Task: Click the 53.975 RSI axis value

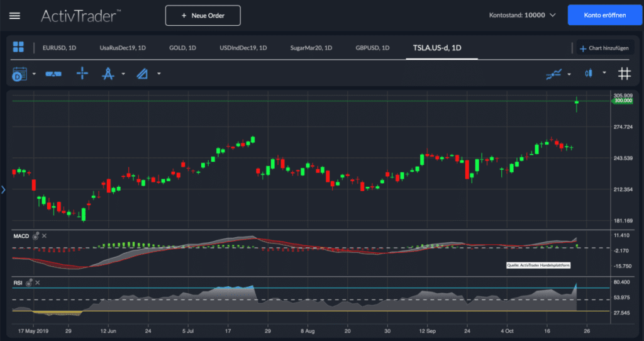Action: (622, 298)
